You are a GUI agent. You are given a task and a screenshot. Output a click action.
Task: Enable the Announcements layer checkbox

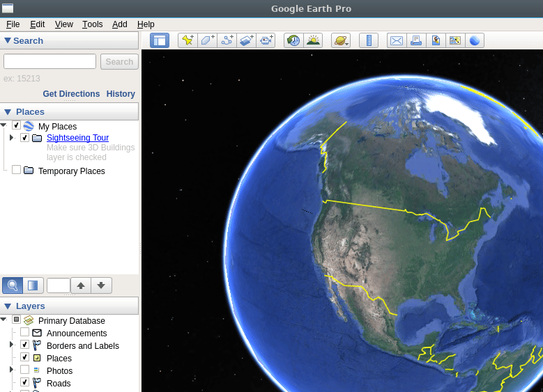click(24, 332)
